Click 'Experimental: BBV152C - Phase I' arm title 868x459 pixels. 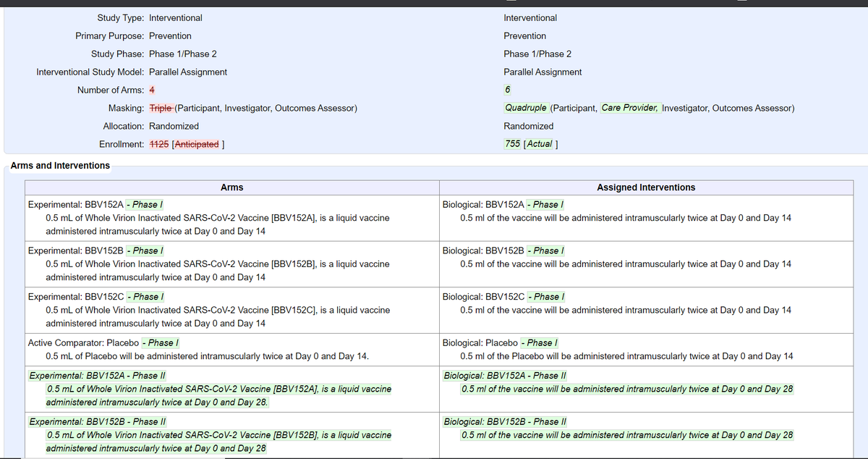click(x=95, y=297)
